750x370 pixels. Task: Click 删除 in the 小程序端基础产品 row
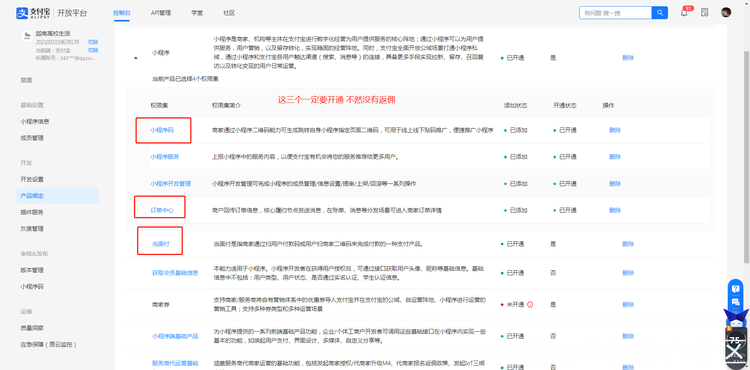(x=628, y=336)
